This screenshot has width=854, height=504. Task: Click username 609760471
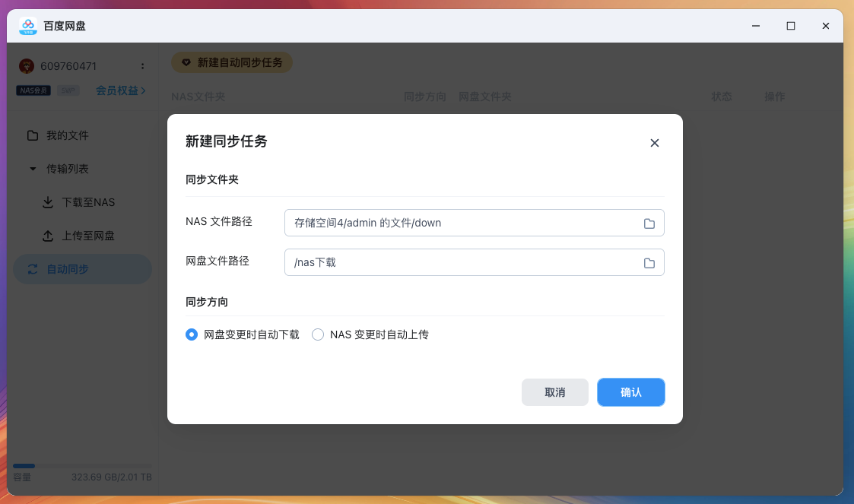pyautogui.click(x=68, y=66)
